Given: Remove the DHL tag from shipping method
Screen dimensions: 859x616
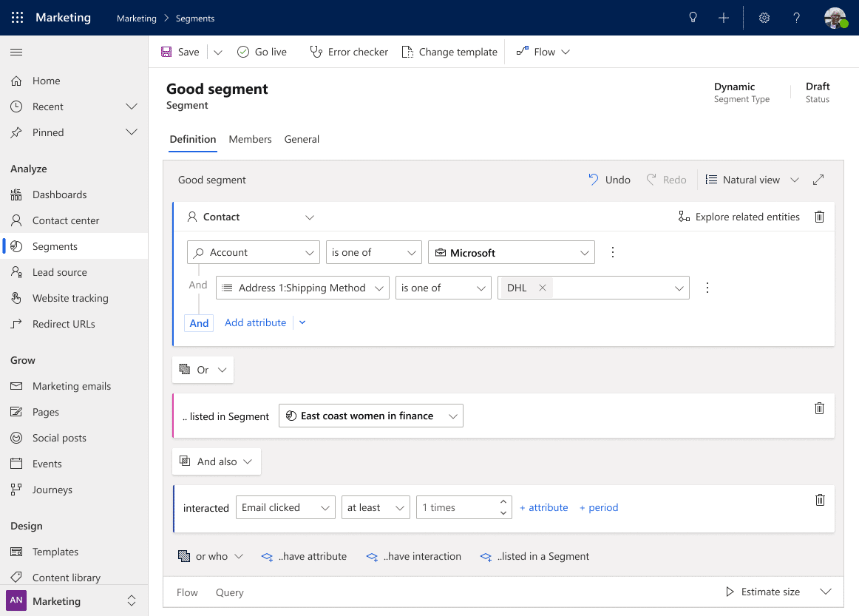Looking at the screenshot, I should click(542, 288).
